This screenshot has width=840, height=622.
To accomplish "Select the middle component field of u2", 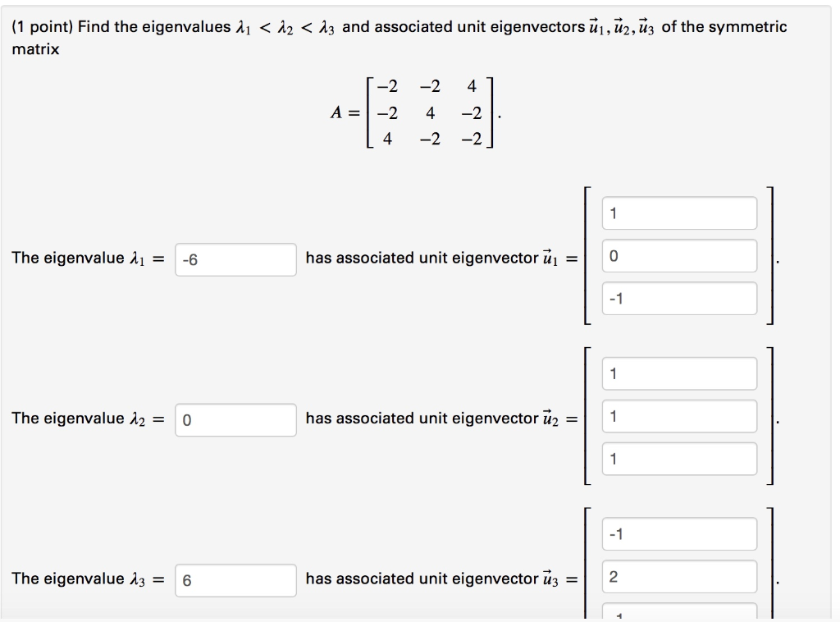I will coord(679,416).
